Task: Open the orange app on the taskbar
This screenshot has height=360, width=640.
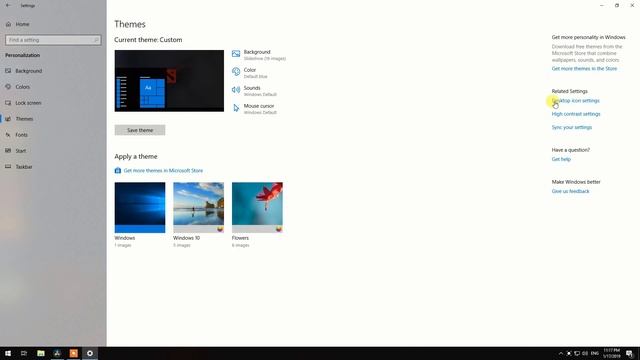Action: (73, 353)
